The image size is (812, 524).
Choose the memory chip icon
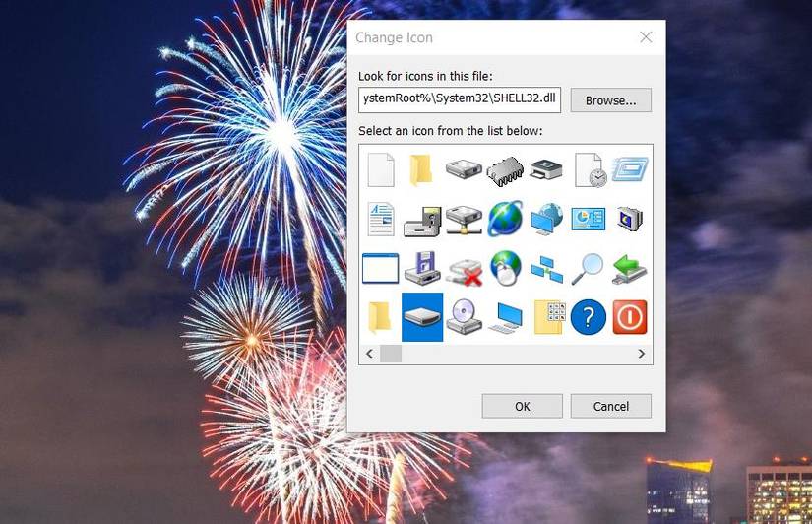click(505, 170)
